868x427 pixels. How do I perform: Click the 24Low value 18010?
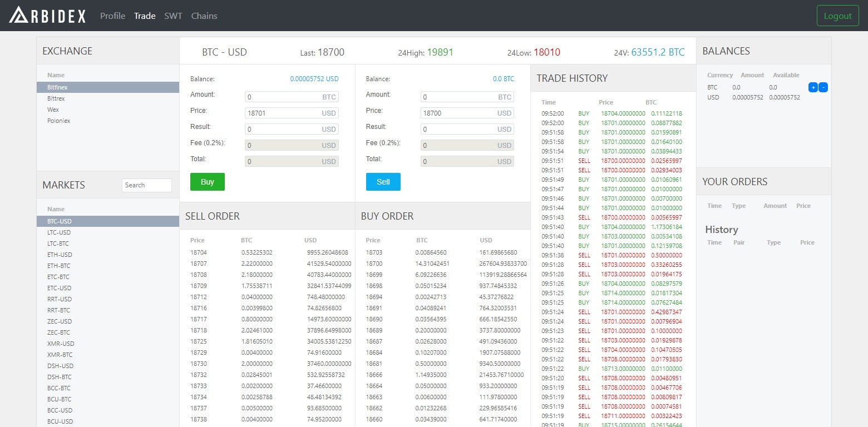point(547,52)
